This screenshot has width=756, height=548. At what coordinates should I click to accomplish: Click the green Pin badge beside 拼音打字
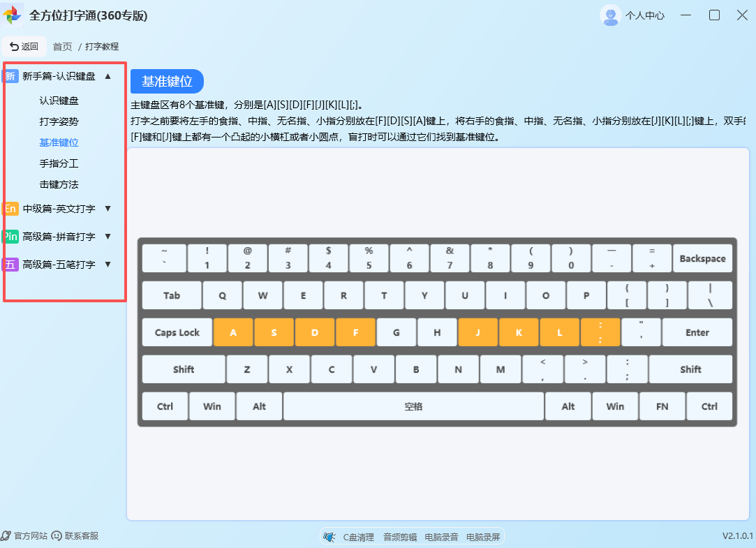(x=10, y=236)
